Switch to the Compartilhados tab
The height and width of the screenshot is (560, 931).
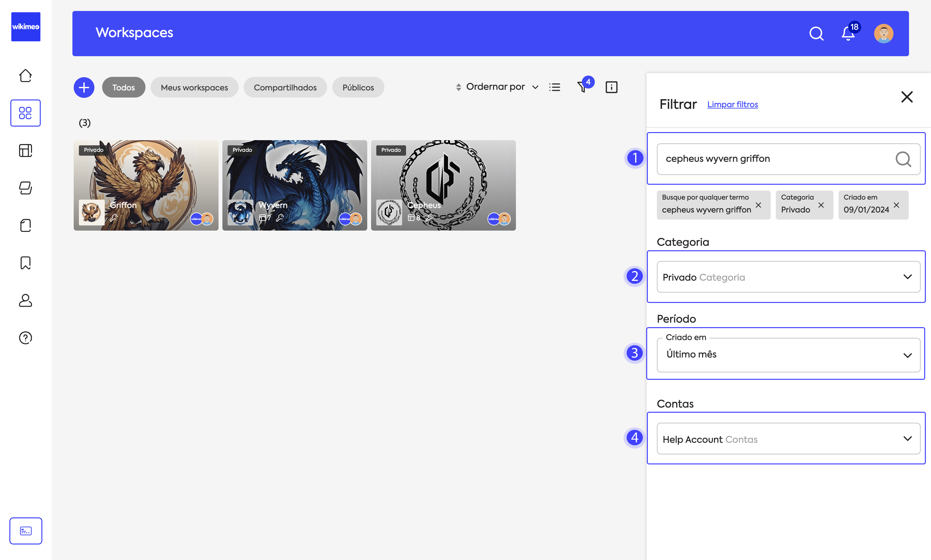(285, 87)
